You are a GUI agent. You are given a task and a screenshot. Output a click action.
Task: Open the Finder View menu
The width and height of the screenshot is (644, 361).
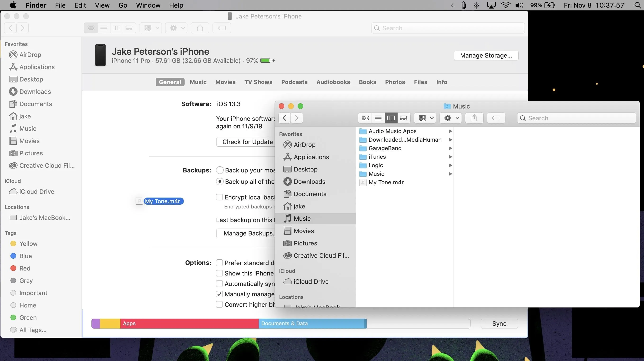102,5
